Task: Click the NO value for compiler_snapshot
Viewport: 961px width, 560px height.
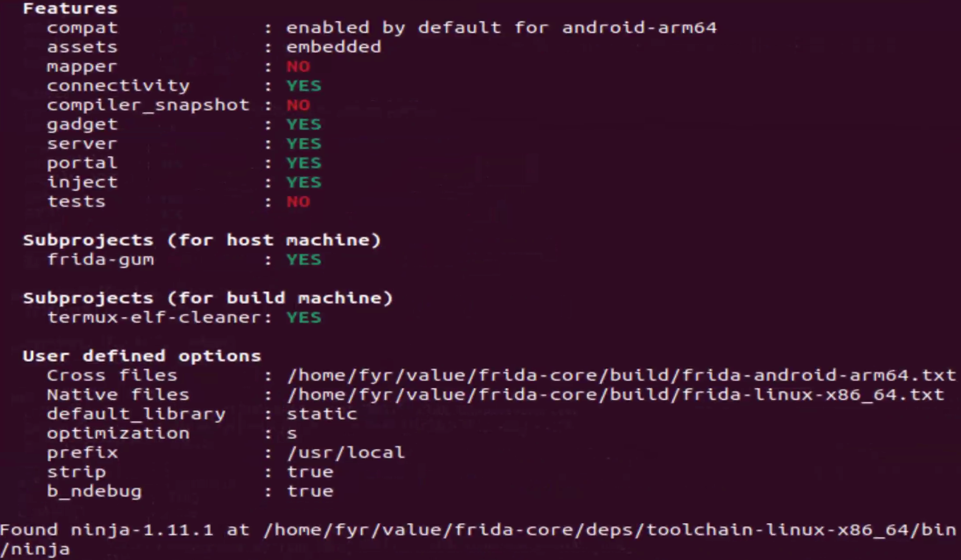Action: tap(298, 105)
